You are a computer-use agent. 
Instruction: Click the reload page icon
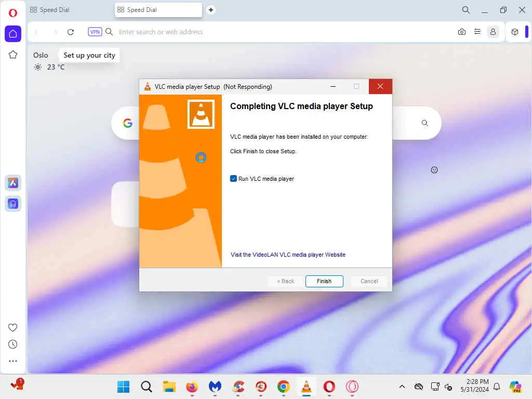click(x=71, y=32)
